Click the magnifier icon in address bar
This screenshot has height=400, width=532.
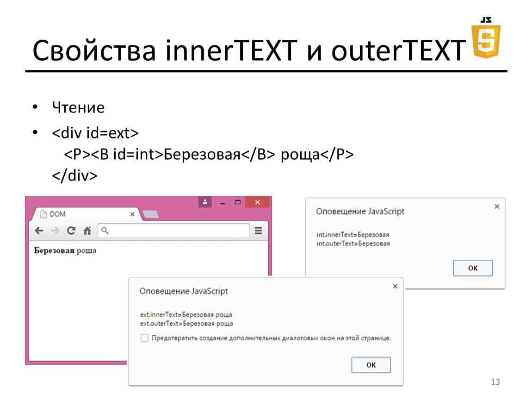pyautogui.click(x=105, y=231)
